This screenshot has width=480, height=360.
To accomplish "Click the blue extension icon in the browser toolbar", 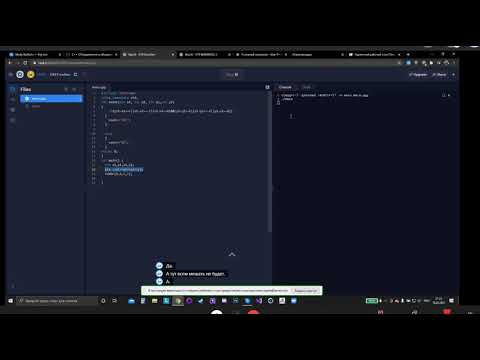I will click(x=408, y=63).
